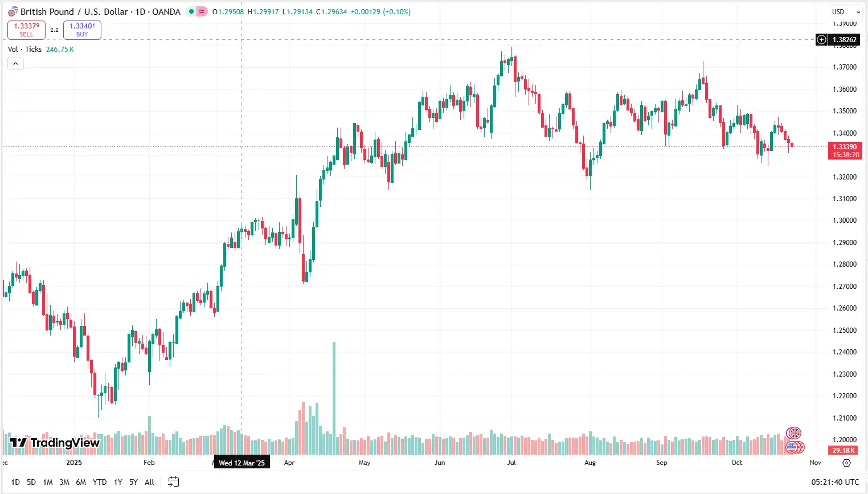Click the price scale settings gear icon

tap(845, 463)
